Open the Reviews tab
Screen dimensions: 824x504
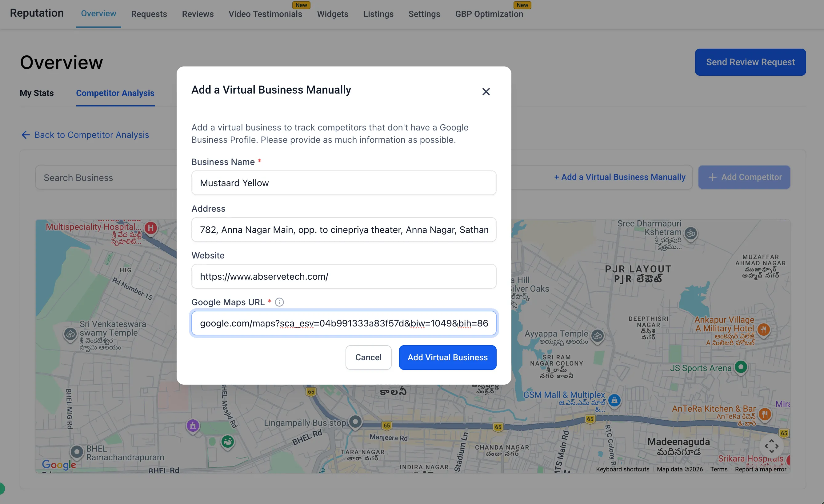198,14
